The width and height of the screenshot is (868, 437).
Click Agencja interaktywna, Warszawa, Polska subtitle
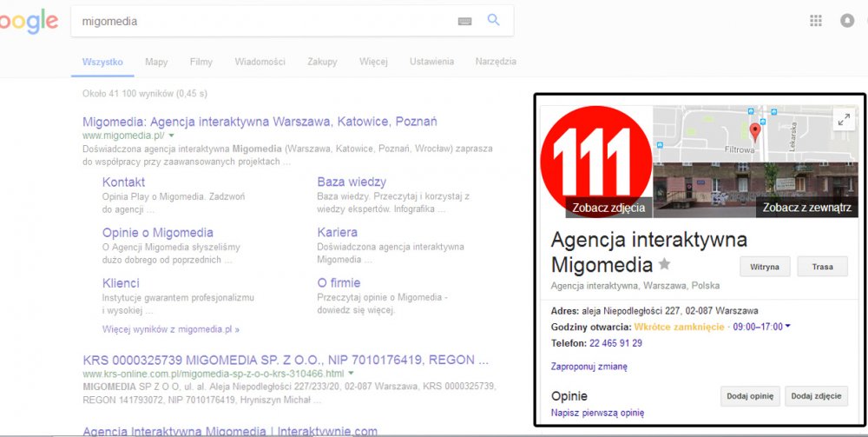click(x=635, y=286)
